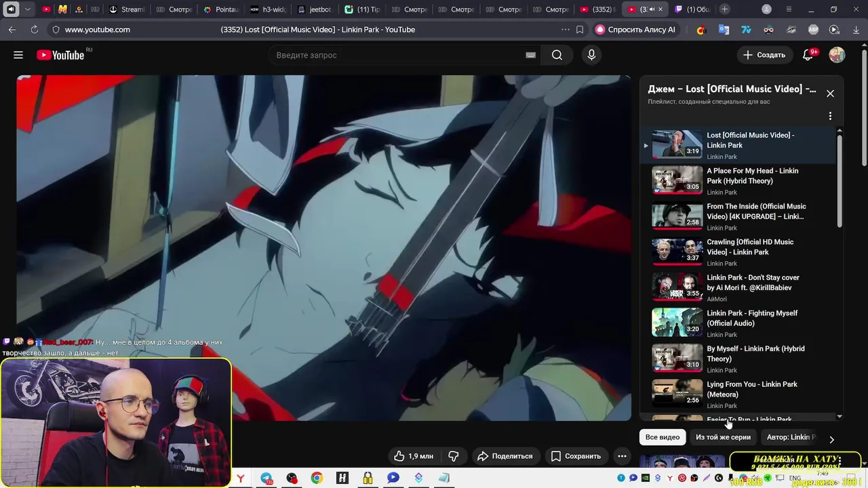Image resolution: width=868 pixels, height=488 pixels.
Task: Click the Создать button
Action: click(x=764, y=55)
